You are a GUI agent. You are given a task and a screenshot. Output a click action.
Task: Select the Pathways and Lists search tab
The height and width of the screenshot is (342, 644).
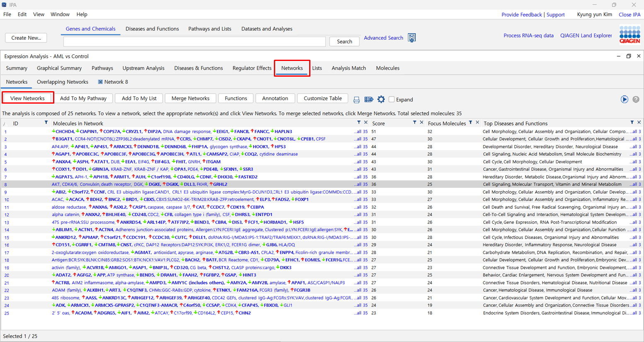tap(210, 29)
